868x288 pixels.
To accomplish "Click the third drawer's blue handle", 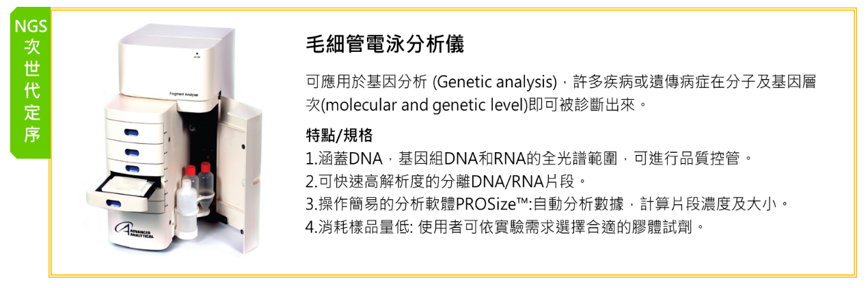I will pos(131,169).
